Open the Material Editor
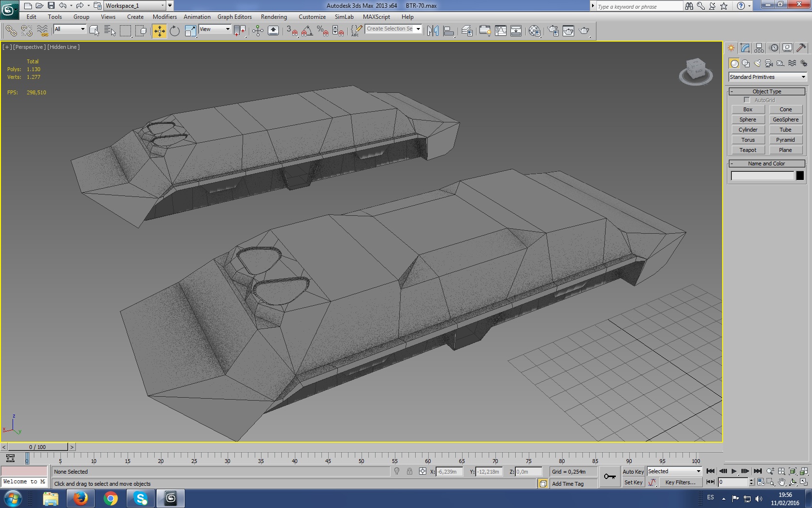Screen dimensions: 812x508 click(535, 31)
